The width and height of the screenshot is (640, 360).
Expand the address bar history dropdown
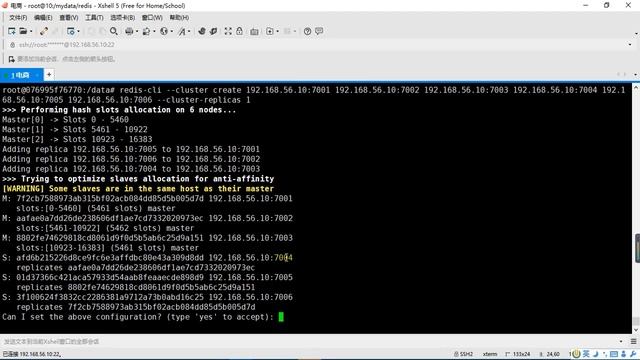[630, 44]
